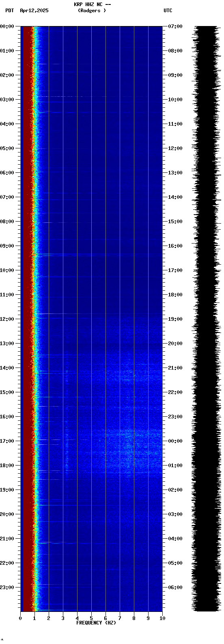Click the 17:00 PDT time label on the left axis

click(7, 441)
